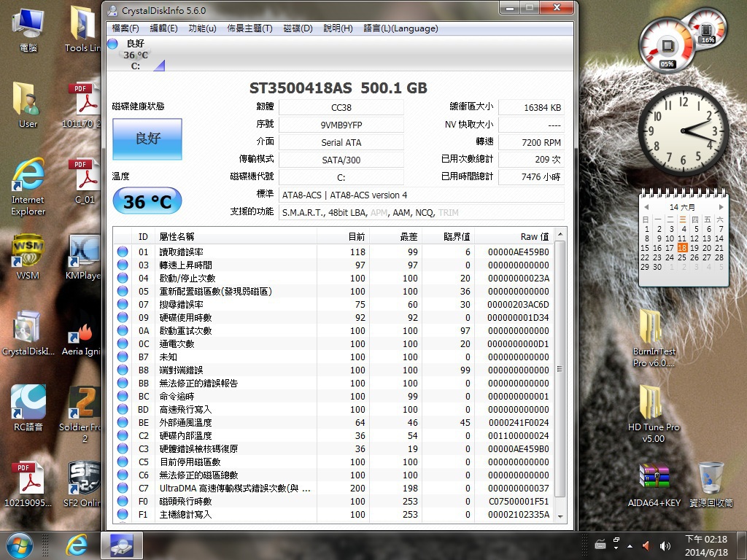Open the Soldier Front 2 desktop shortcut

(83, 414)
